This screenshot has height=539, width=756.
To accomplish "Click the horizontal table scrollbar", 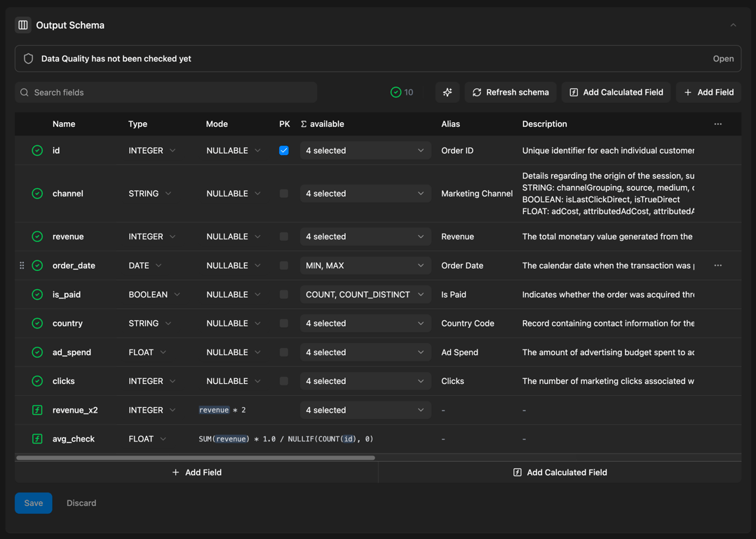I will click(x=196, y=458).
